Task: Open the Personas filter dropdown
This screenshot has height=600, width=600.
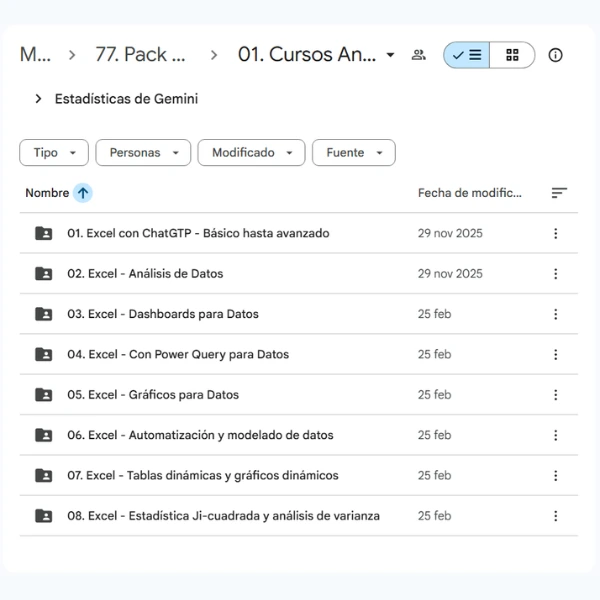Action: click(143, 153)
